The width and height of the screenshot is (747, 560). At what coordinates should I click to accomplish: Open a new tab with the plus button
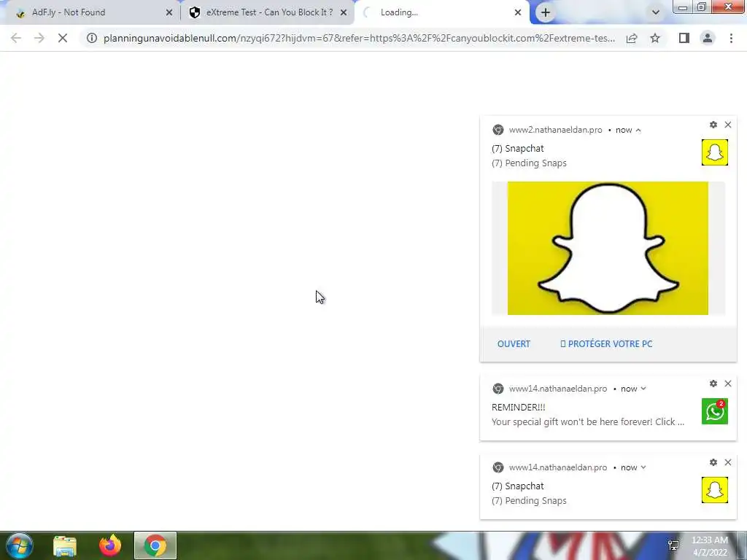pos(546,13)
